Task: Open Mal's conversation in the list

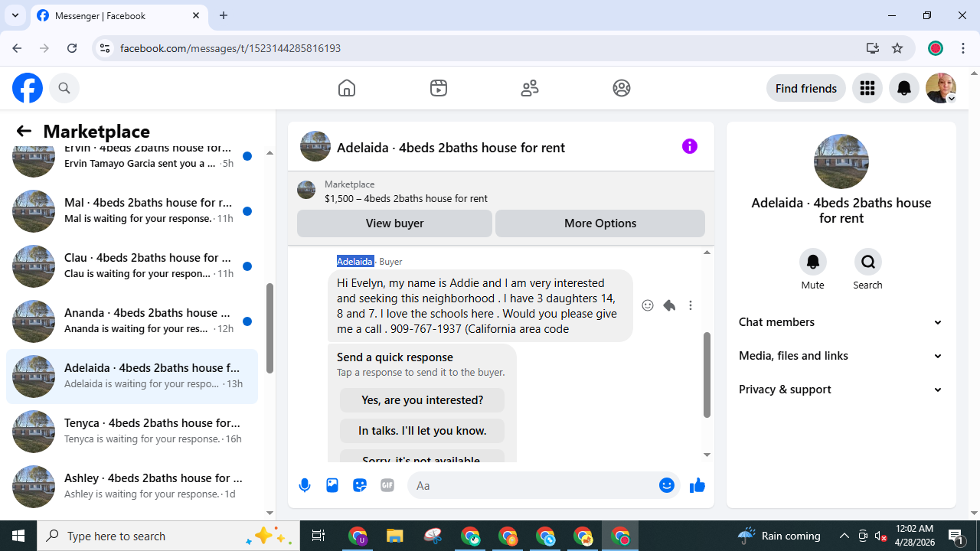Action: click(x=132, y=210)
